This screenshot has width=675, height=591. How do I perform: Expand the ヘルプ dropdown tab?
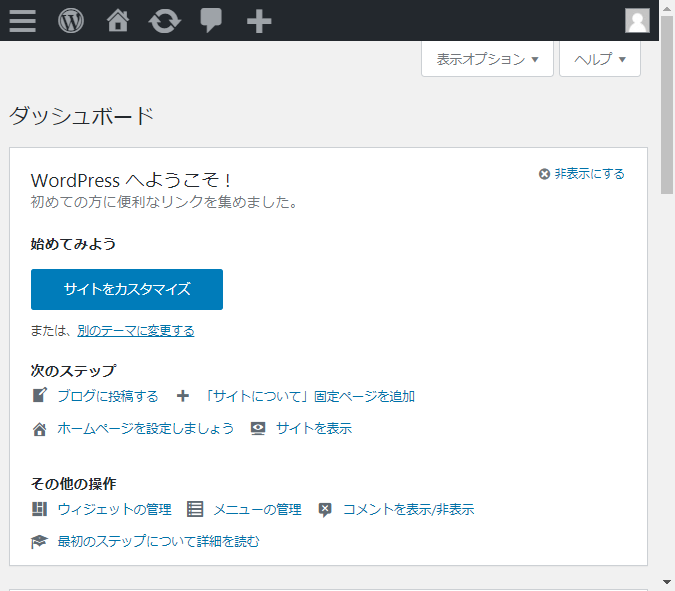(x=600, y=59)
